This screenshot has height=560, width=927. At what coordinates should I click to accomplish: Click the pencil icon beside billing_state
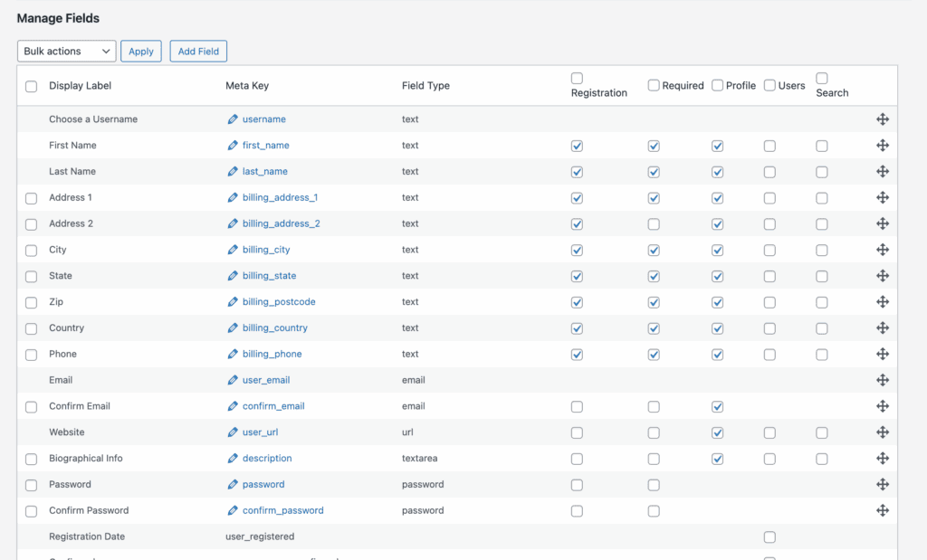[233, 276]
